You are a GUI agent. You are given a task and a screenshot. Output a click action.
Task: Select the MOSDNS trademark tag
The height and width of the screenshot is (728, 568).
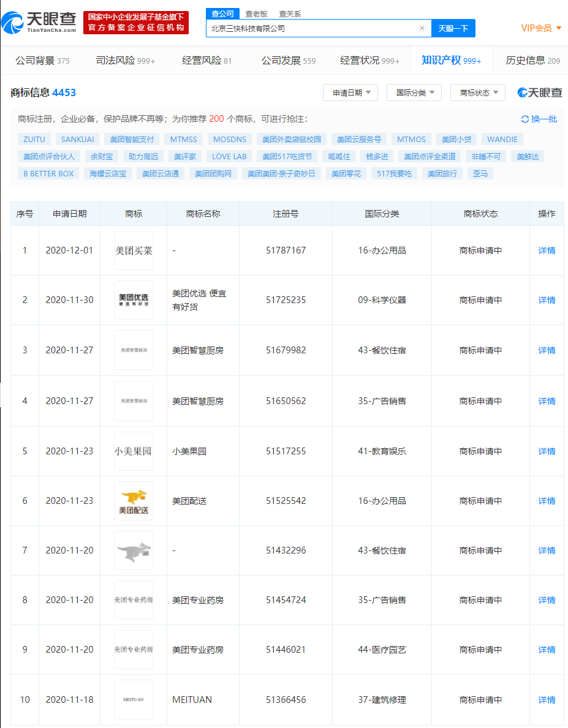point(230,139)
